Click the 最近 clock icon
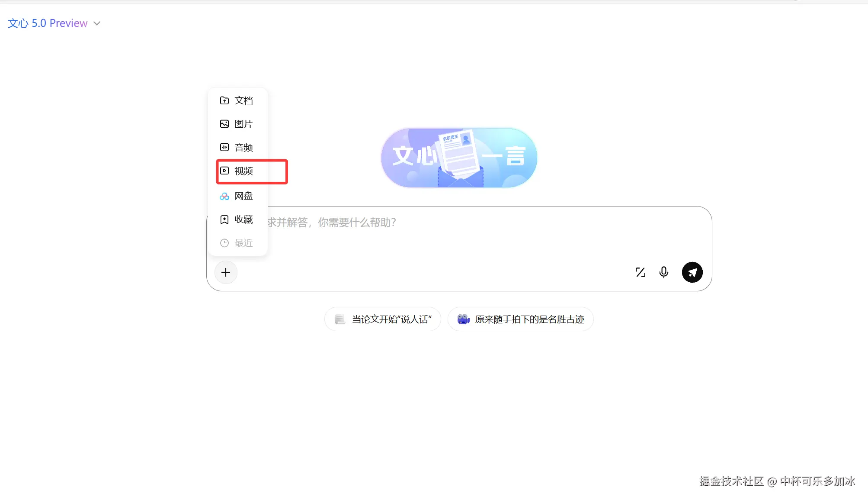This screenshot has width=868, height=500. pos(224,243)
